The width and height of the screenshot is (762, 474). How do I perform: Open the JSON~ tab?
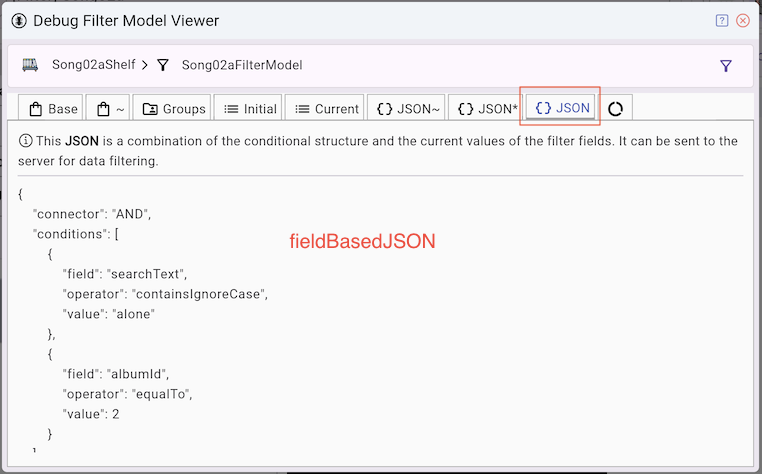pyautogui.click(x=405, y=109)
